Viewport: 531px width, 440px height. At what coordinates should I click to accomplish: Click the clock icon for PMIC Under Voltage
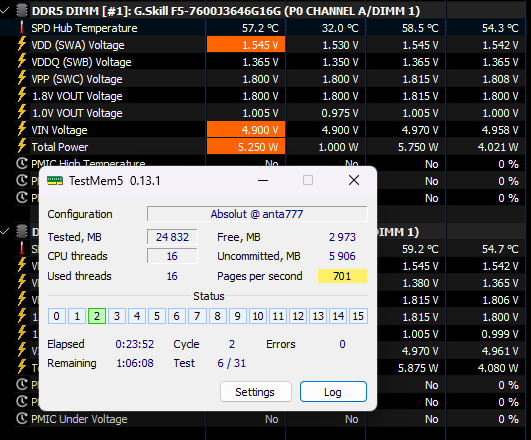(22, 419)
